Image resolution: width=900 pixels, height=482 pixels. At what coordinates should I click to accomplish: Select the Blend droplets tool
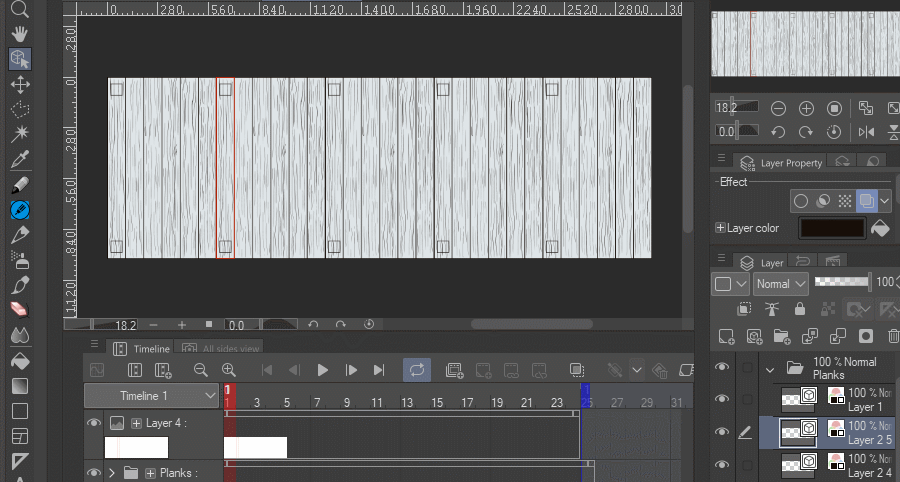(x=20, y=335)
